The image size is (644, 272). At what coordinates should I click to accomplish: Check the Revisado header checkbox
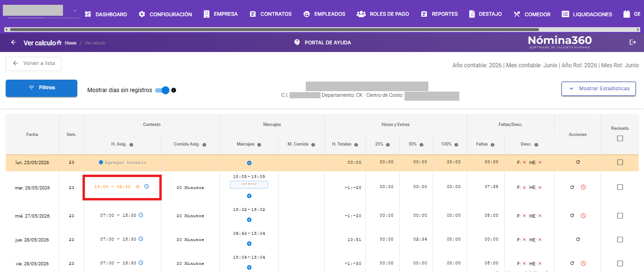(620, 138)
